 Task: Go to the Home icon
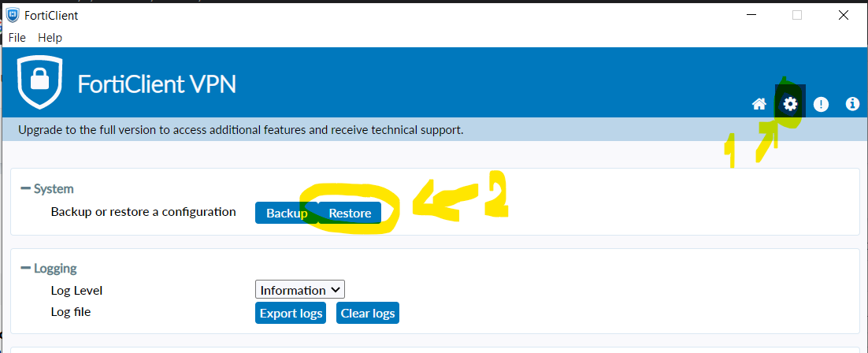pos(759,104)
